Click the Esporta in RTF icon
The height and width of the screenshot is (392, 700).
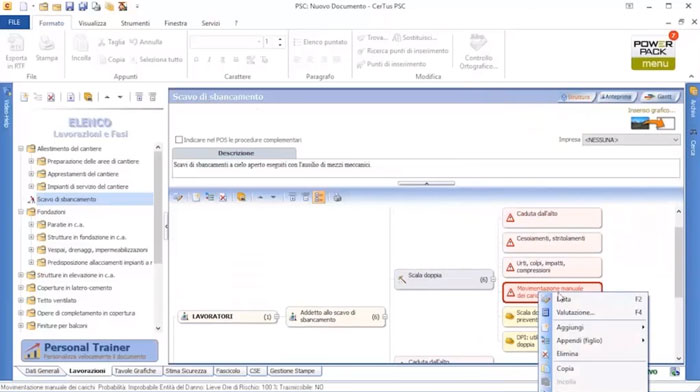(x=16, y=52)
